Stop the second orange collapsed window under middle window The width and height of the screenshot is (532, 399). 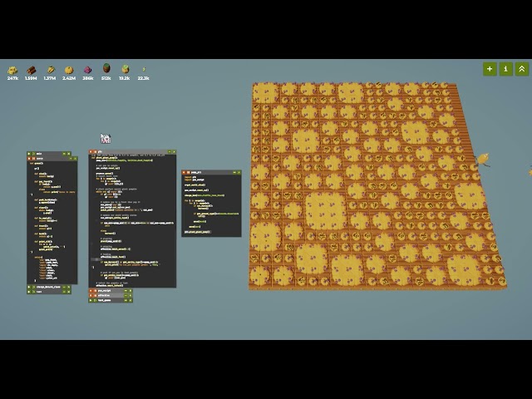91,296
